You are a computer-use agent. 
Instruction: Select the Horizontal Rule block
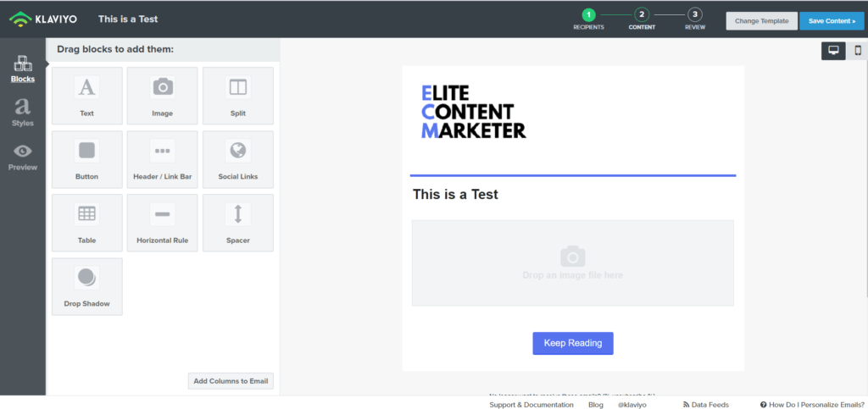pos(162,223)
